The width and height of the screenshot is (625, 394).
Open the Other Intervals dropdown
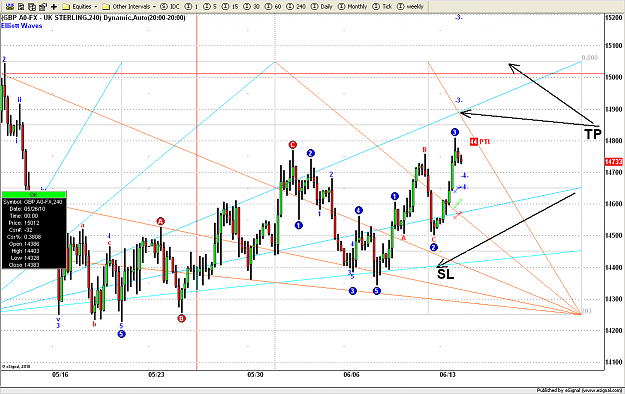coord(129,7)
